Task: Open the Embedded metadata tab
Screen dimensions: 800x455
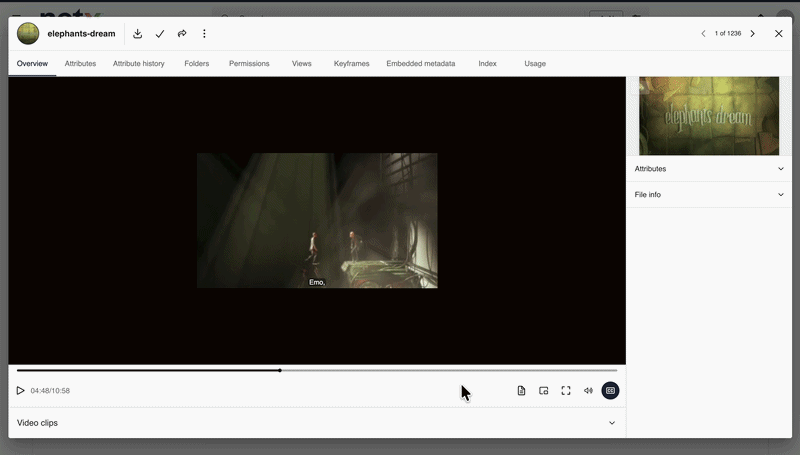Action: click(420, 64)
